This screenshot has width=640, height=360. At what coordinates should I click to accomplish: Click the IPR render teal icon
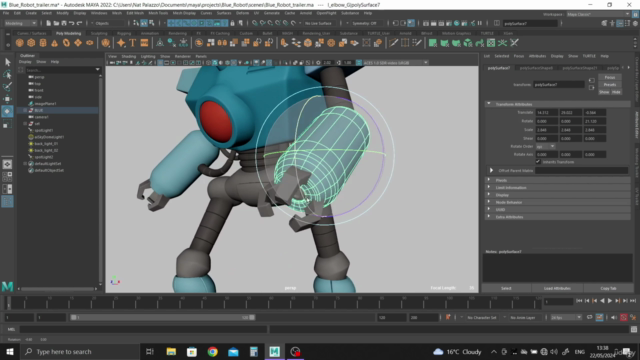[x=457, y=23]
